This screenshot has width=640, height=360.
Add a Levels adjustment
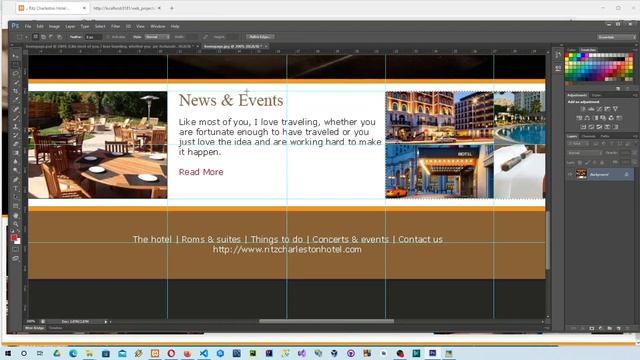click(x=591, y=109)
